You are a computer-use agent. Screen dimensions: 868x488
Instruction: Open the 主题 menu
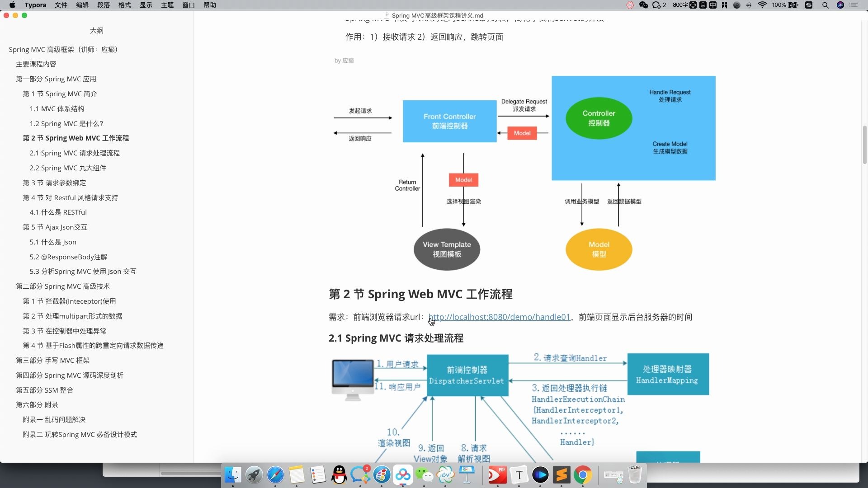(x=168, y=5)
